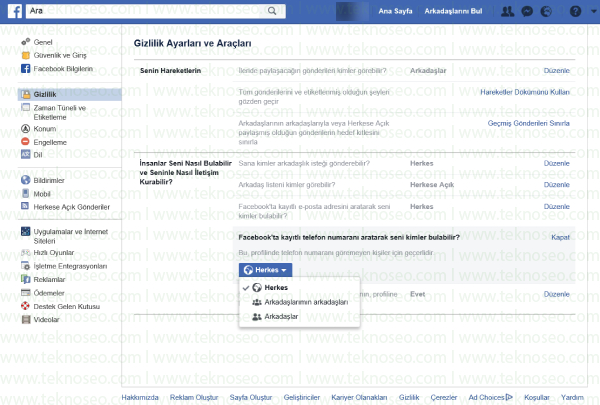The image size is (600, 405).
Task: Click Düzenle for friend request setting
Action: (x=557, y=163)
